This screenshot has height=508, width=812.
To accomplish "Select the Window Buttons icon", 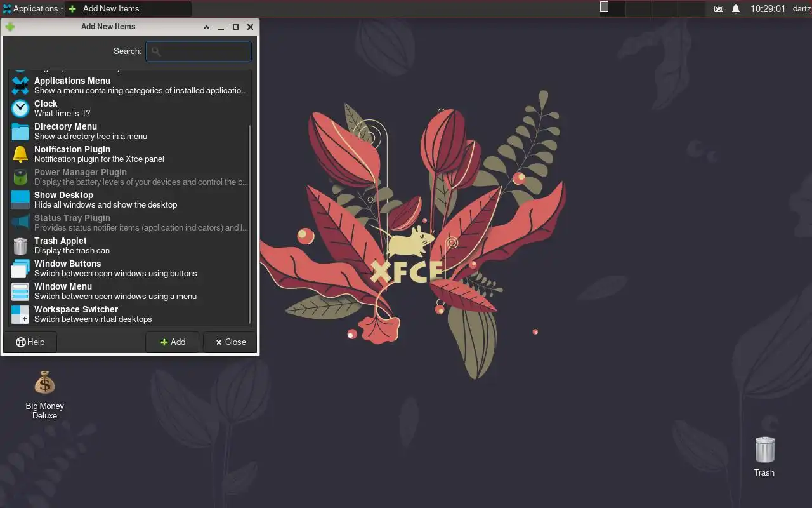I will [x=20, y=269].
